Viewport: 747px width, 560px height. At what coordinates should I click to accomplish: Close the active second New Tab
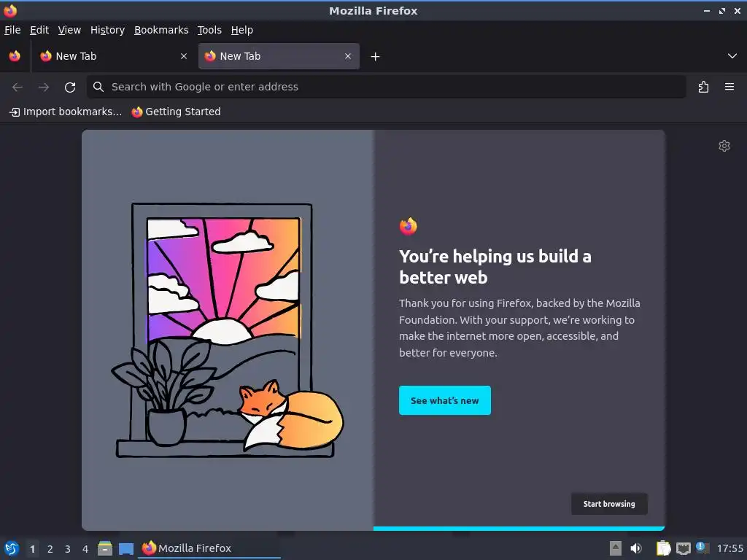[x=348, y=56]
